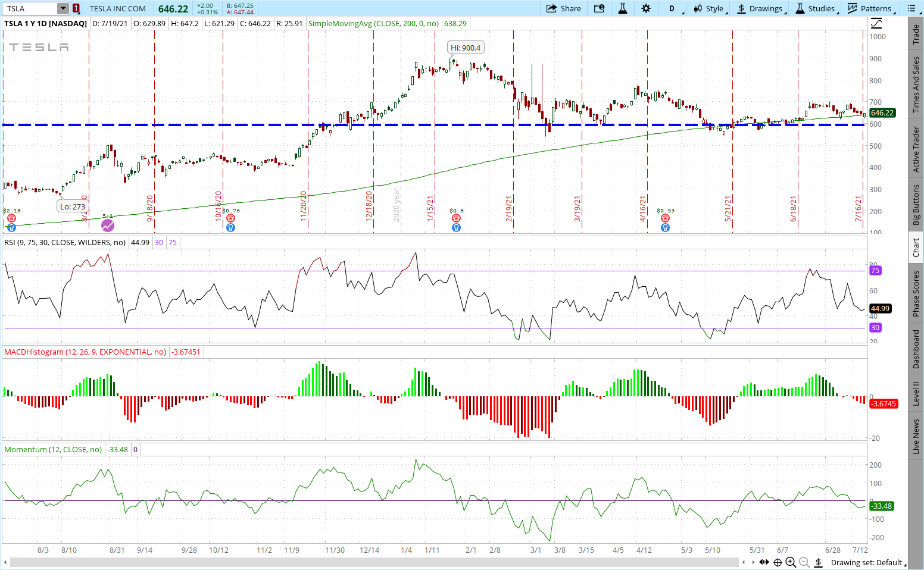Toggle the price axis scale icon
Viewport: 924px width, 570px height.
pyautogui.click(x=876, y=24)
